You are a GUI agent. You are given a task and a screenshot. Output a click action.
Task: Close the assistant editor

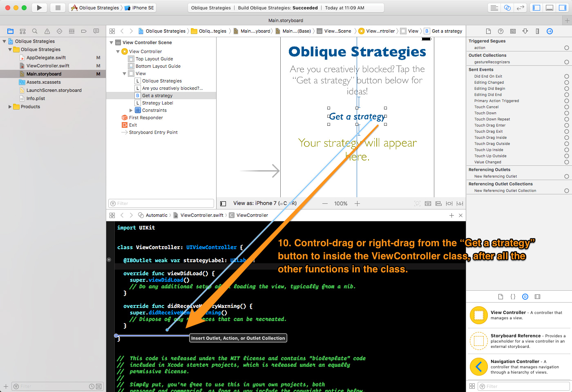click(x=460, y=215)
